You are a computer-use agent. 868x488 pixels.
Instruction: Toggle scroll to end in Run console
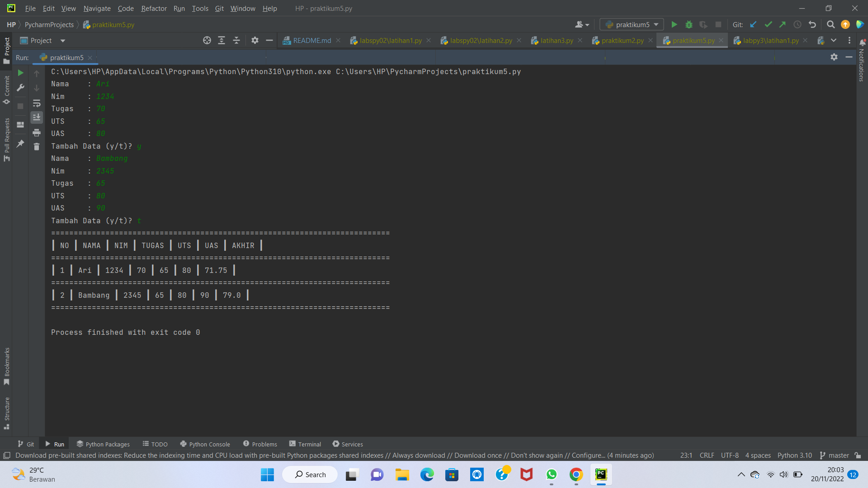(x=37, y=117)
